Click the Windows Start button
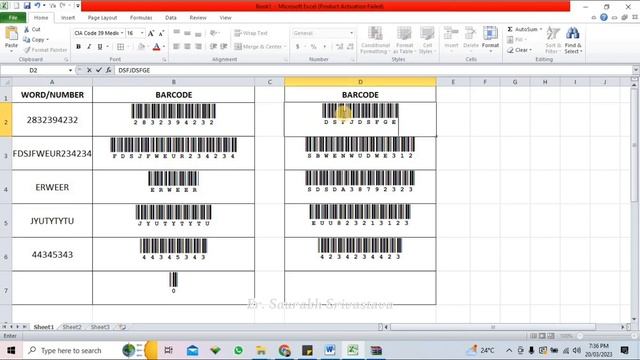The width and height of the screenshot is (640, 360). click(11, 350)
